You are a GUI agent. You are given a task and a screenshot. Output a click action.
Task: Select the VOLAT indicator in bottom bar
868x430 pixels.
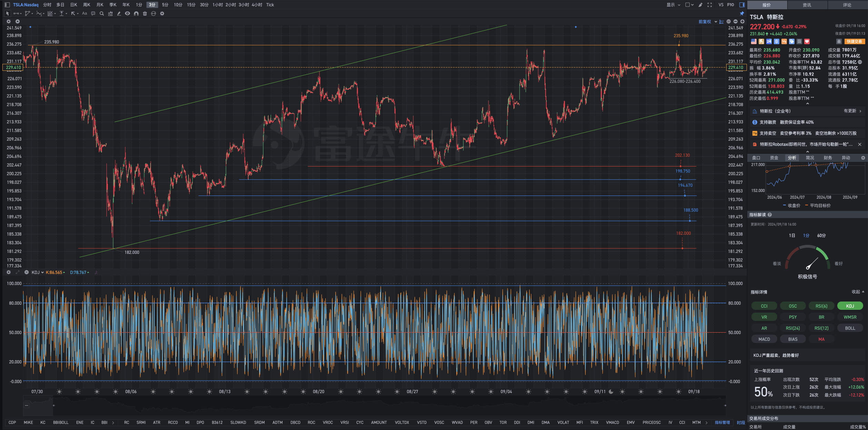tap(563, 422)
